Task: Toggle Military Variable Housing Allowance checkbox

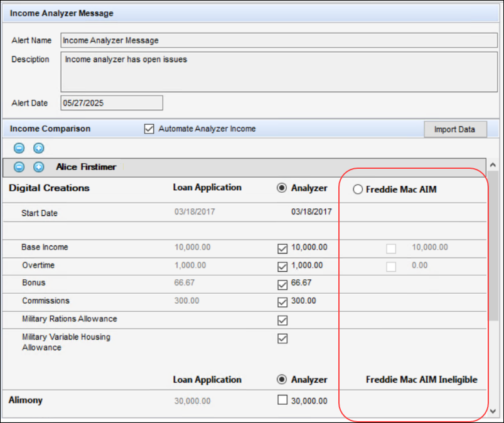Action: click(282, 338)
